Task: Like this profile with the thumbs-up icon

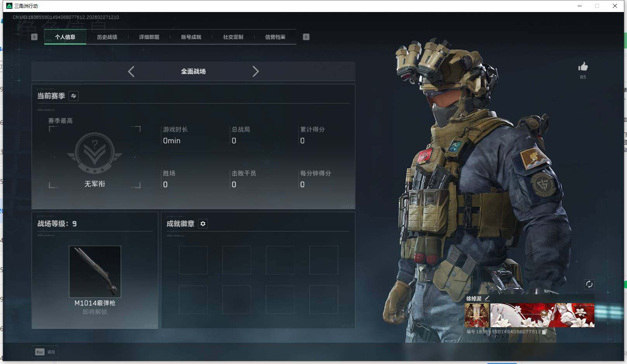Action: point(583,67)
